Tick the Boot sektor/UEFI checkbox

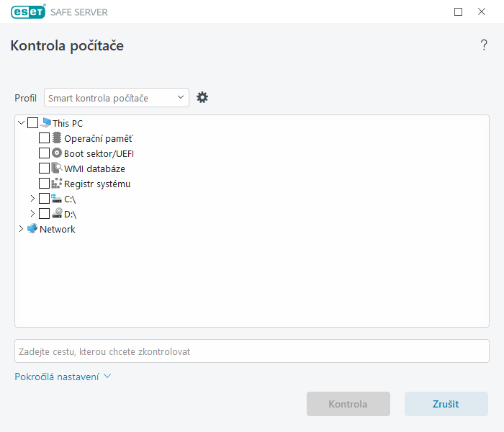pyautogui.click(x=45, y=153)
